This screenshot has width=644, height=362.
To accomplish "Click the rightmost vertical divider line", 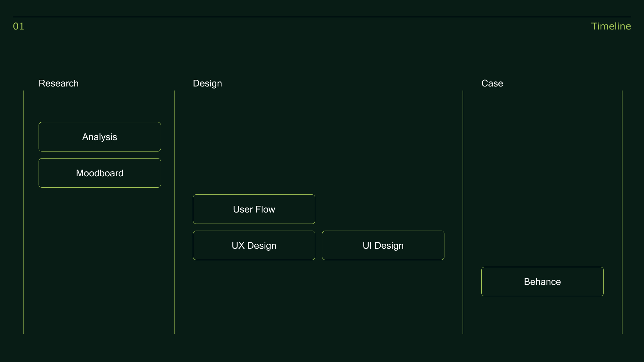I will click(x=622, y=212).
